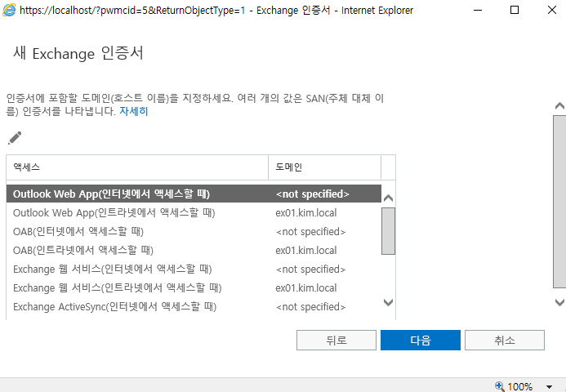
Task: Click the page vertical scrollbar thumb
Action: 559,202
